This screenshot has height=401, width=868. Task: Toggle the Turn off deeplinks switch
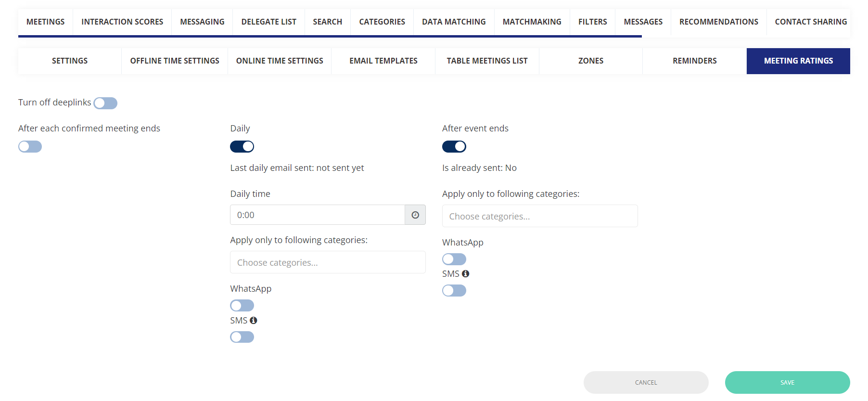(x=105, y=103)
